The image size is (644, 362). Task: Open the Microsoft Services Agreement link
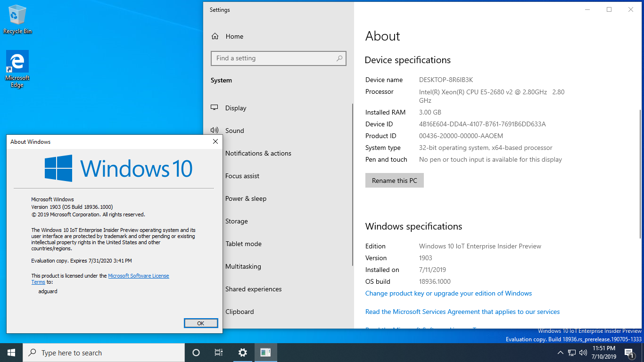[x=462, y=312]
